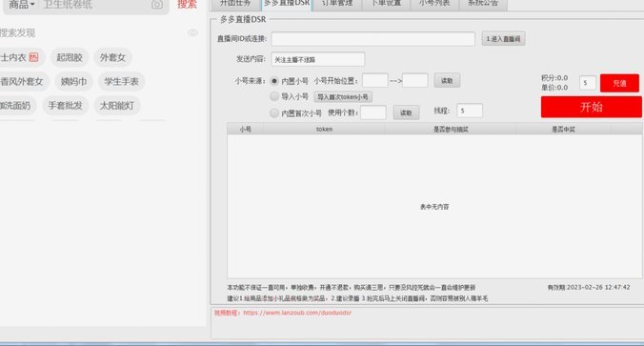Switch to the 多多直播DSR tab
The image size is (644, 346).
[x=286, y=4]
